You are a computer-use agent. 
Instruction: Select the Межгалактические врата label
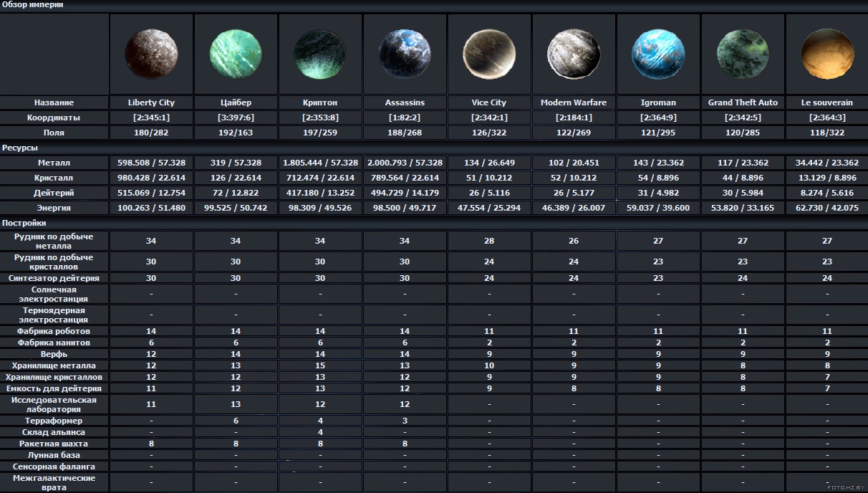54,482
